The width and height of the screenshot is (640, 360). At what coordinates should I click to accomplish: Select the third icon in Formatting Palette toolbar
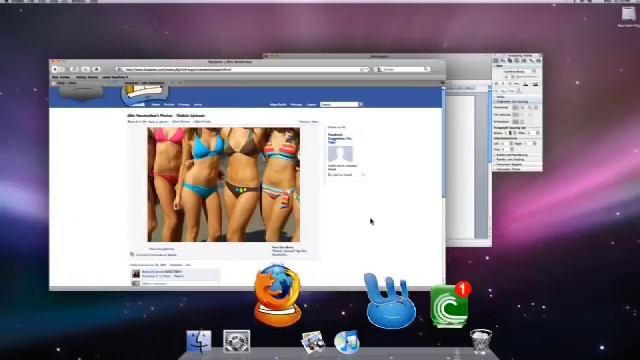coord(510,60)
